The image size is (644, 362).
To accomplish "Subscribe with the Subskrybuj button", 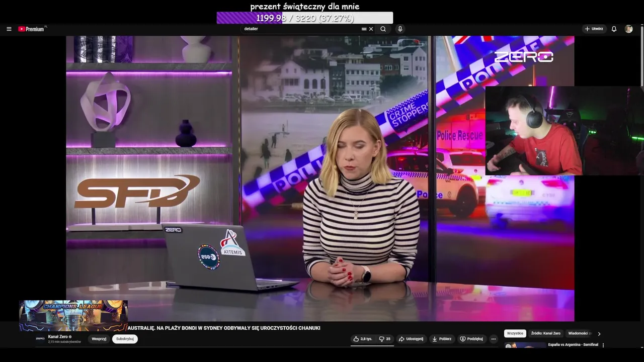I will click(x=125, y=339).
